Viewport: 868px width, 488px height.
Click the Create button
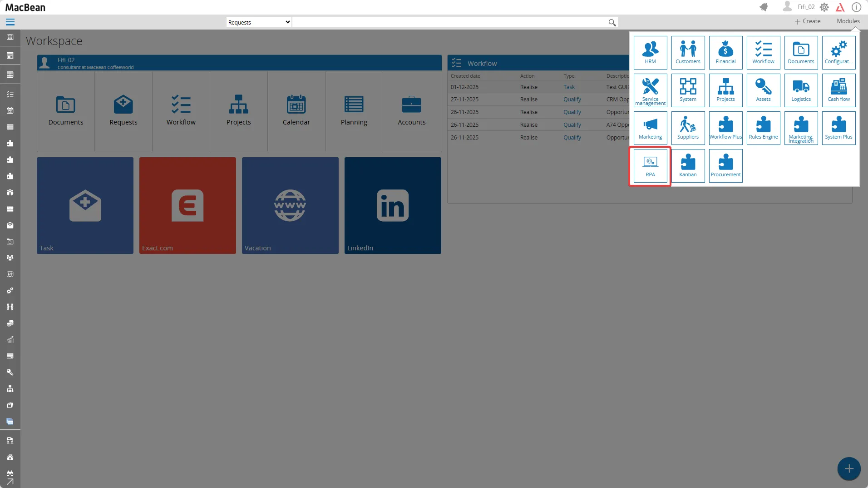[x=808, y=21]
